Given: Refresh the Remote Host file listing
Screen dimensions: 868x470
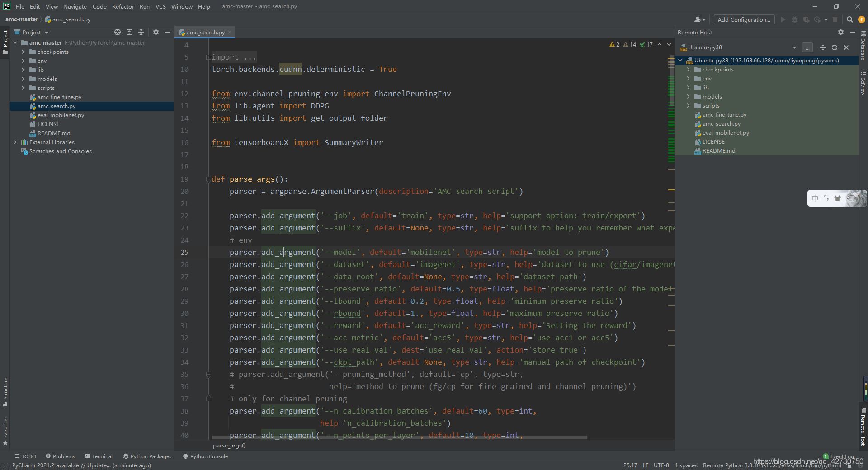Looking at the screenshot, I should coord(835,47).
